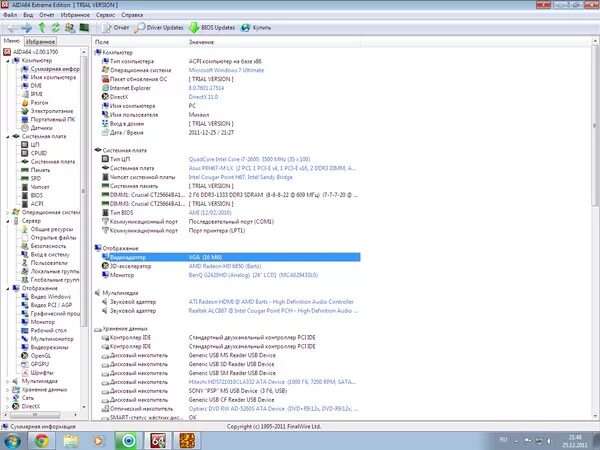Open the QuadCore Intel Core i7-2600 link
This screenshot has width=600, height=450.
tap(249, 159)
